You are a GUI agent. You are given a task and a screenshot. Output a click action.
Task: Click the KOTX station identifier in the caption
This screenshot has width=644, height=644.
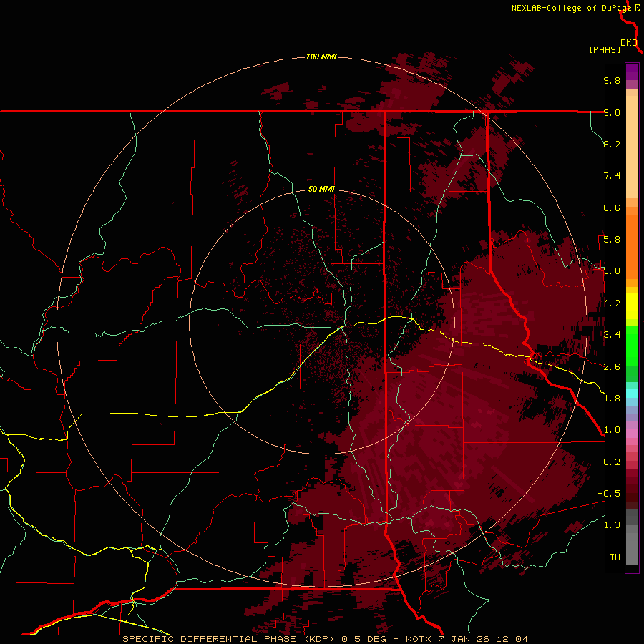[x=419, y=639]
